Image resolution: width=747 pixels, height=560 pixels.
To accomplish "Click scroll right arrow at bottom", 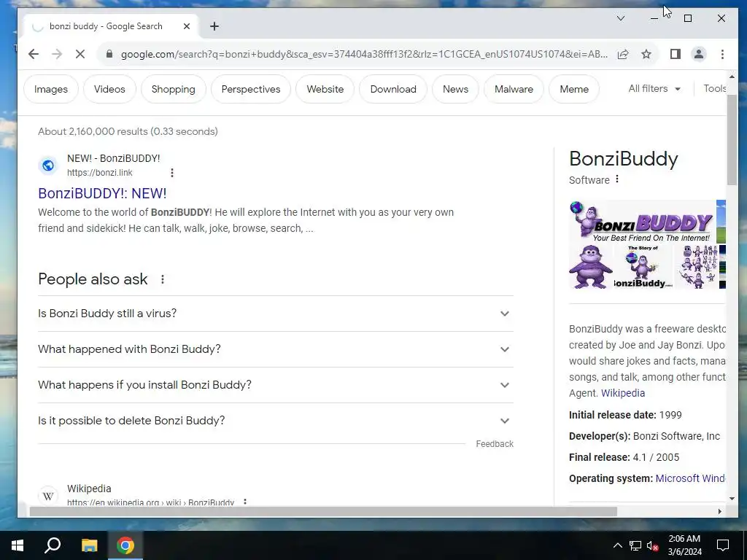I will [x=719, y=511].
